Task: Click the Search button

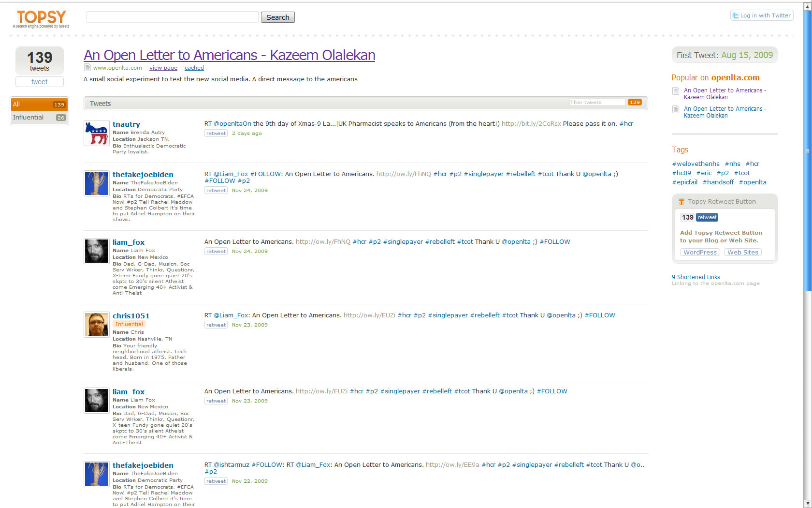Action: click(x=278, y=17)
